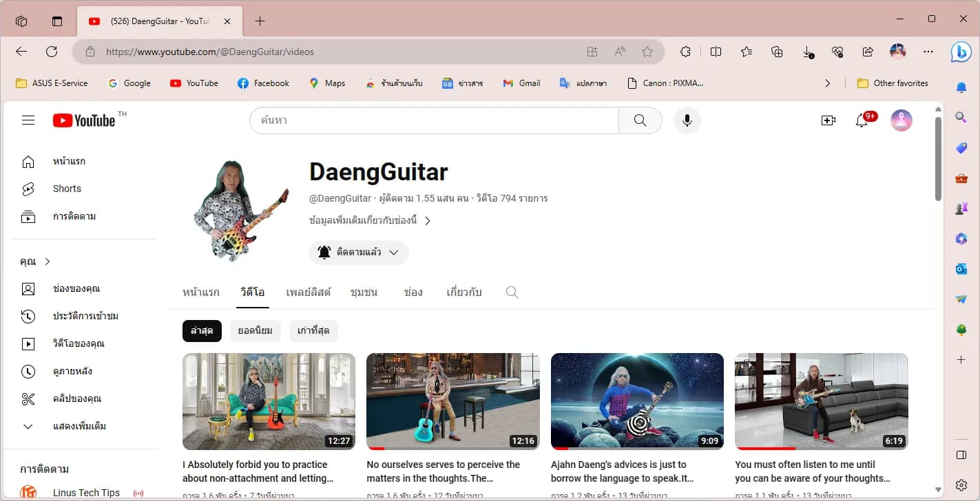Click the page's vertical scrollbar thumb
Image resolution: width=980 pixels, height=501 pixels.
click(938, 158)
